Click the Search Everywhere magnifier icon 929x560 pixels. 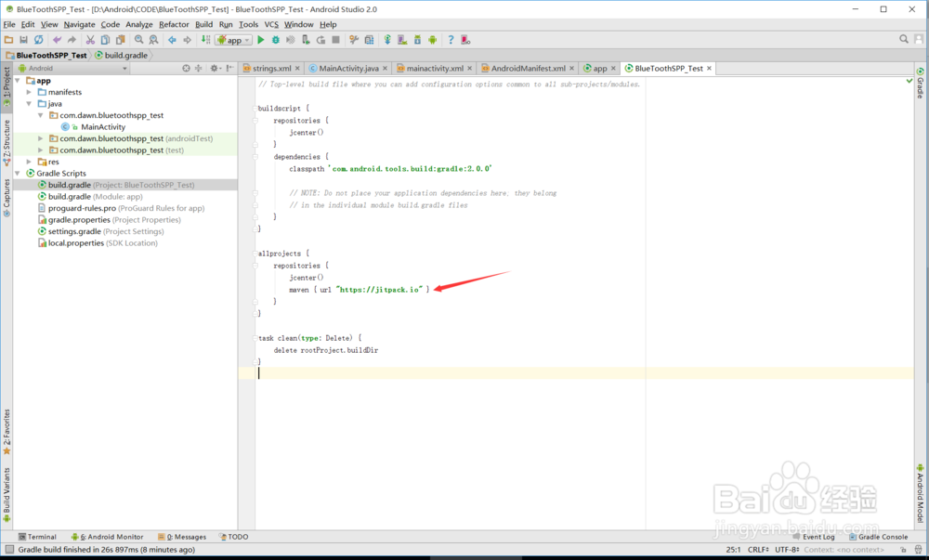[x=904, y=39]
